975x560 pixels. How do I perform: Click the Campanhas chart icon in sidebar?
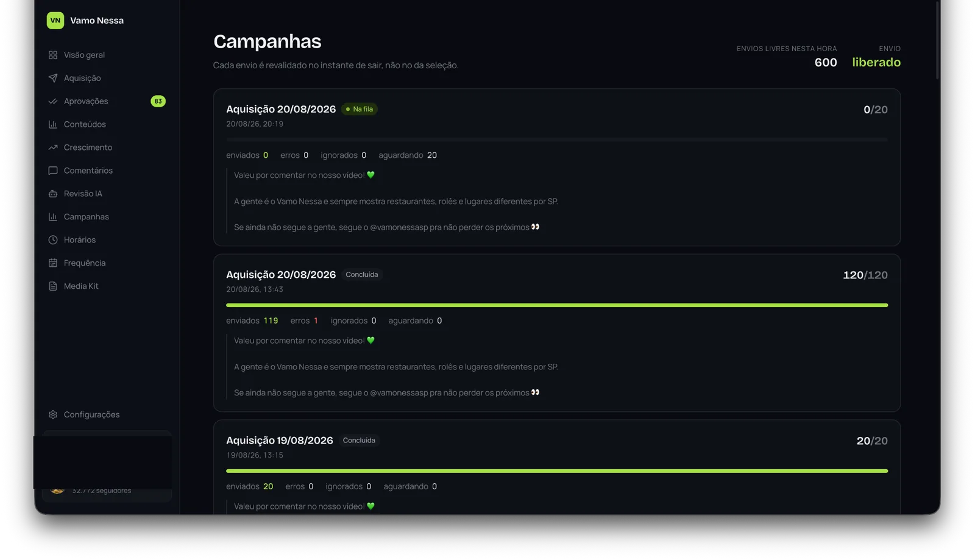click(x=53, y=217)
